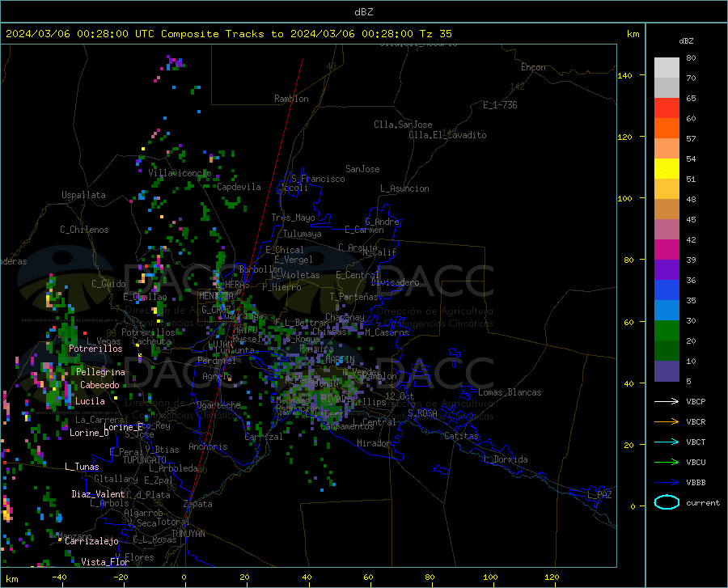Click the composite tracks timestamp header text
The width and height of the screenshot is (728, 588).
click(228, 34)
